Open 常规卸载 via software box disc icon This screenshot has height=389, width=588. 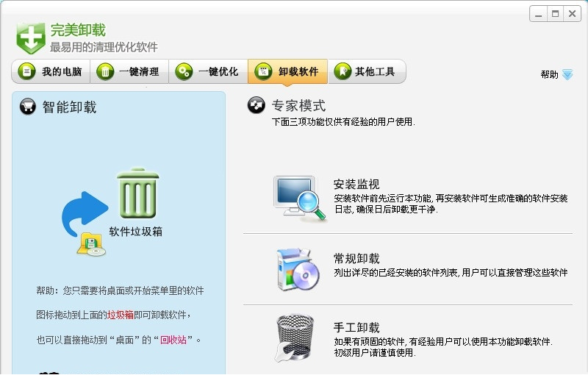click(x=298, y=269)
